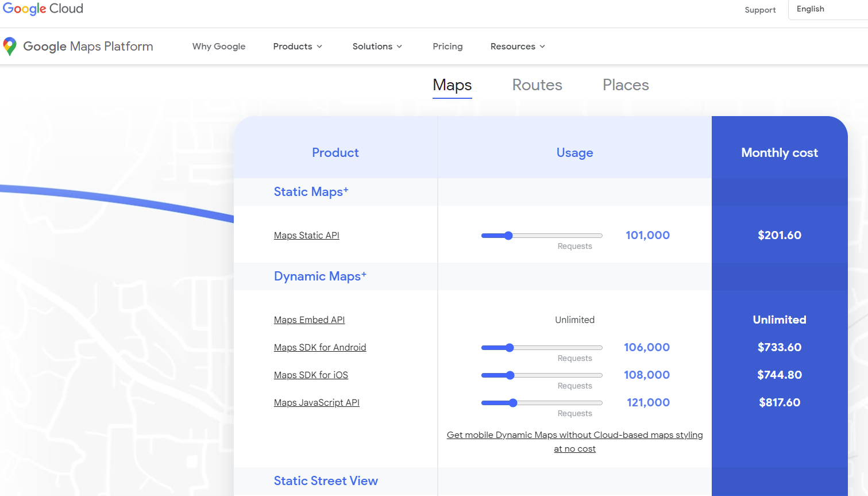Click the Usage column header
Screen dimensions: 868x496
click(574, 153)
